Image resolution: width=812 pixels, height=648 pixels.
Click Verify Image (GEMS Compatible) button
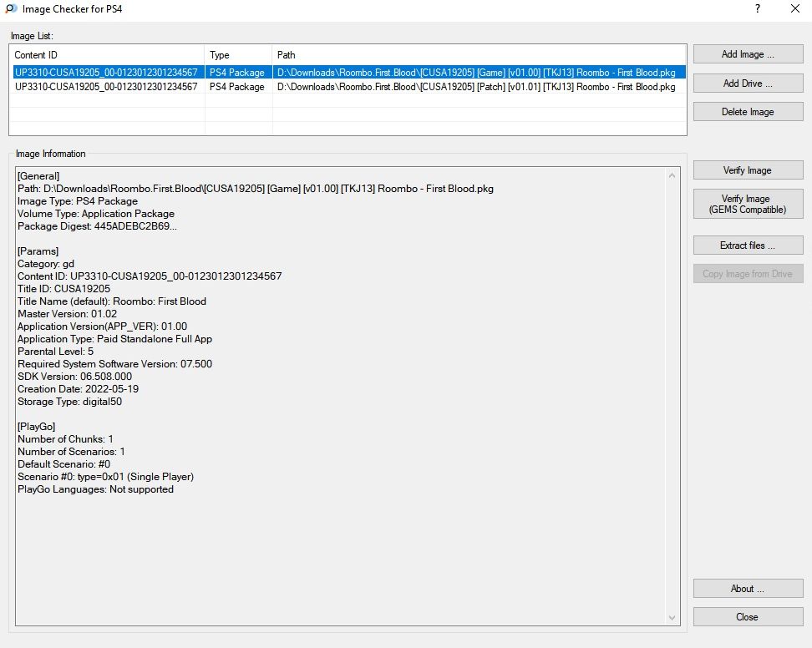(748, 204)
